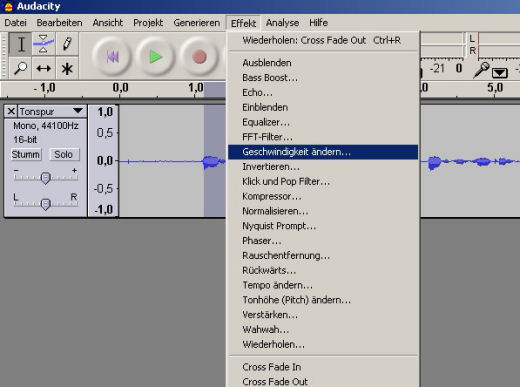Open the Datei menu
The image size is (520, 387).
(16, 23)
